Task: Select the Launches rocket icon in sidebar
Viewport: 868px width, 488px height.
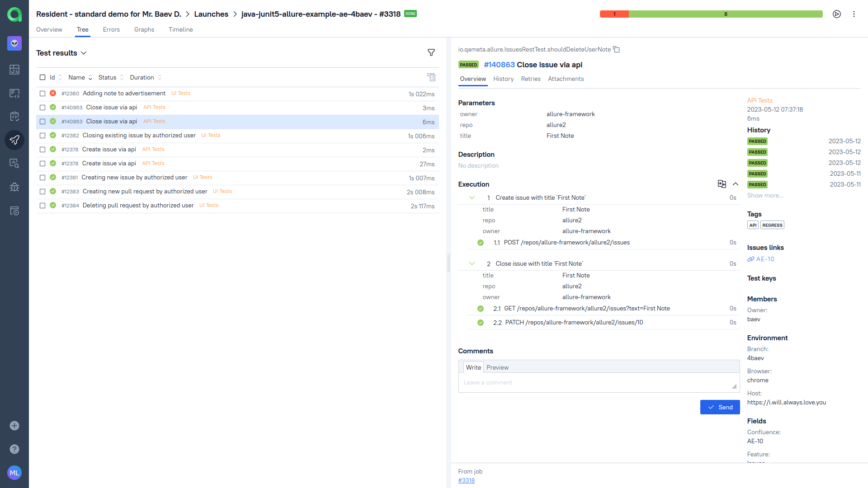Action: (x=14, y=140)
